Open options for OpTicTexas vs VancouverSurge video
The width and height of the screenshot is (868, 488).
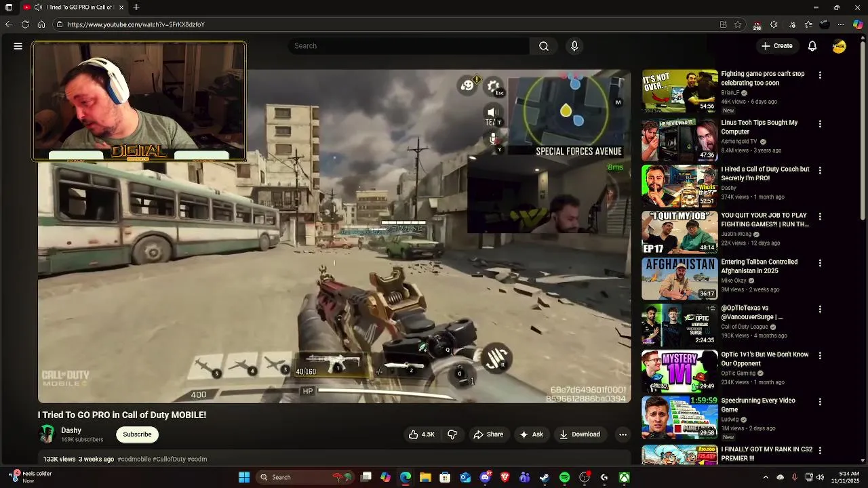820,309
